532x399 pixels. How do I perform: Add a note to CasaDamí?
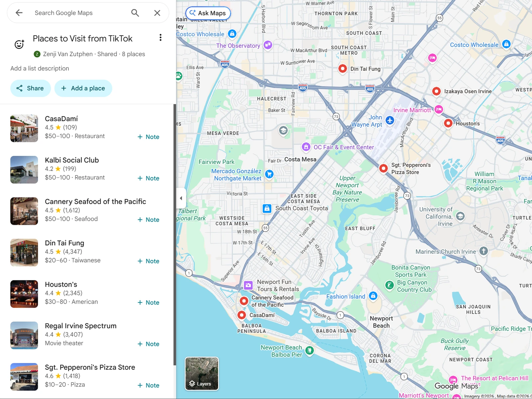[149, 137]
